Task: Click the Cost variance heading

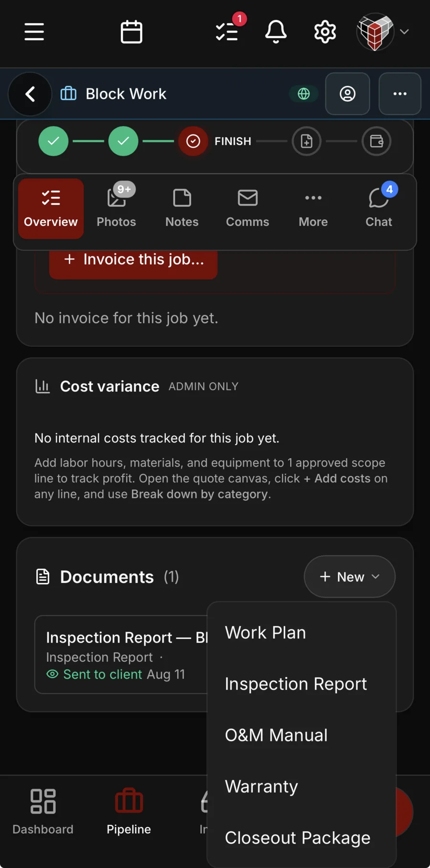Action: [x=110, y=386]
